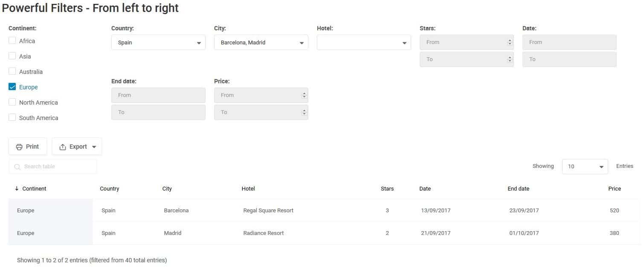Uncheck the Europe checkbox

click(12, 87)
